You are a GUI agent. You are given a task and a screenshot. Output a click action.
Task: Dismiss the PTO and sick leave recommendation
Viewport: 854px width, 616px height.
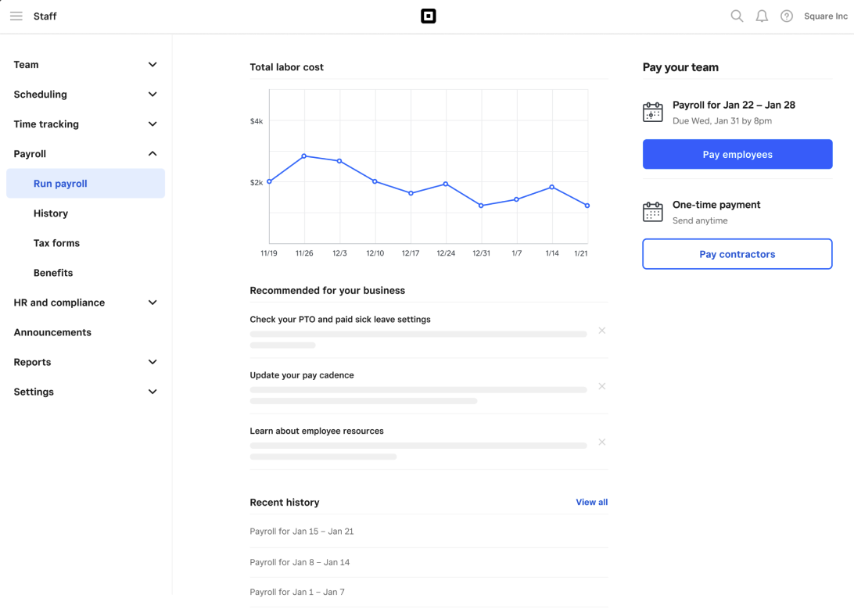click(x=601, y=330)
